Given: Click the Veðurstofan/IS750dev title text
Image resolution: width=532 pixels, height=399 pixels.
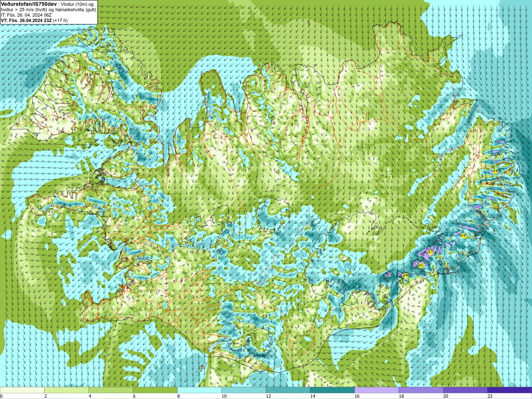Looking at the screenshot, I should 29,4.
